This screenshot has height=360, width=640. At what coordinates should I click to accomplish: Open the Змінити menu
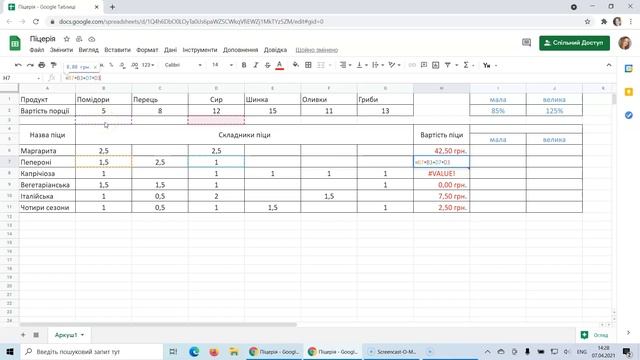pos(61,50)
